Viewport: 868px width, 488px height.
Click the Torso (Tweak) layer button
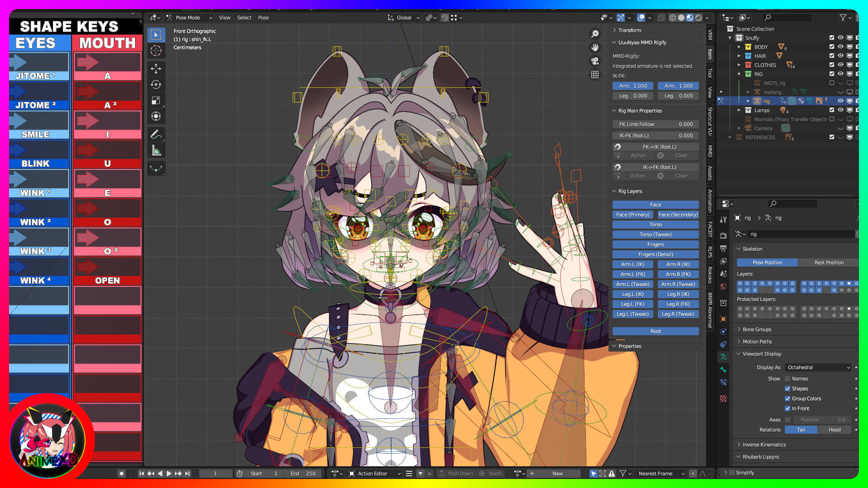pos(656,235)
